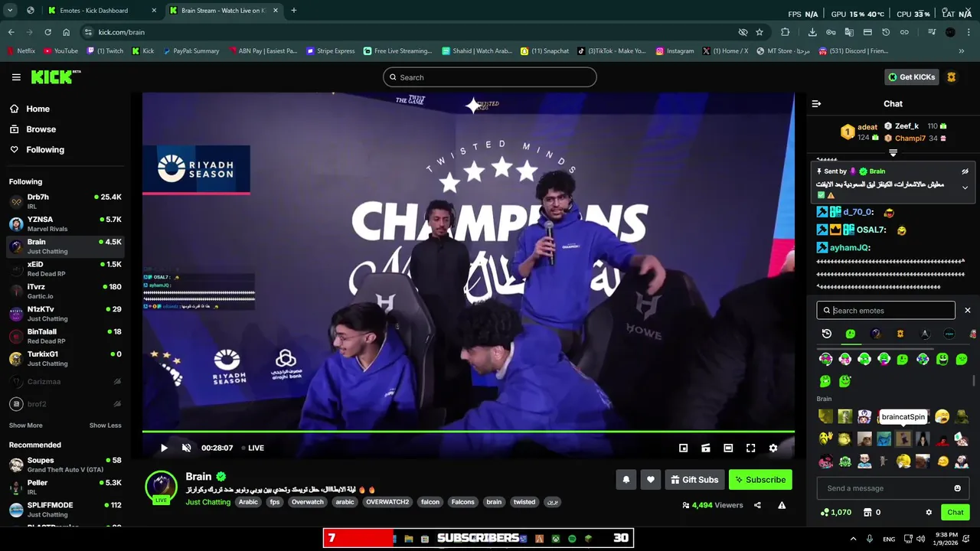Toggle the emoji picker smiley icon
Viewport: 980px width, 551px height.
point(957,488)
